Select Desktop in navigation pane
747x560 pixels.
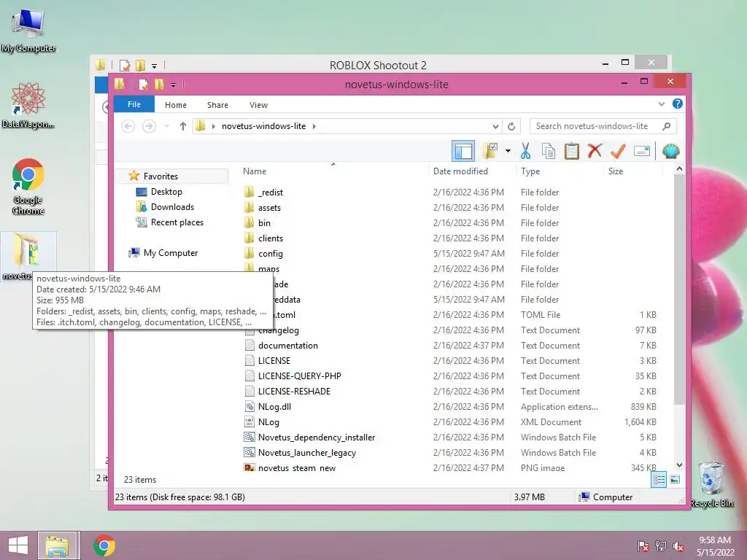point(166,192)
